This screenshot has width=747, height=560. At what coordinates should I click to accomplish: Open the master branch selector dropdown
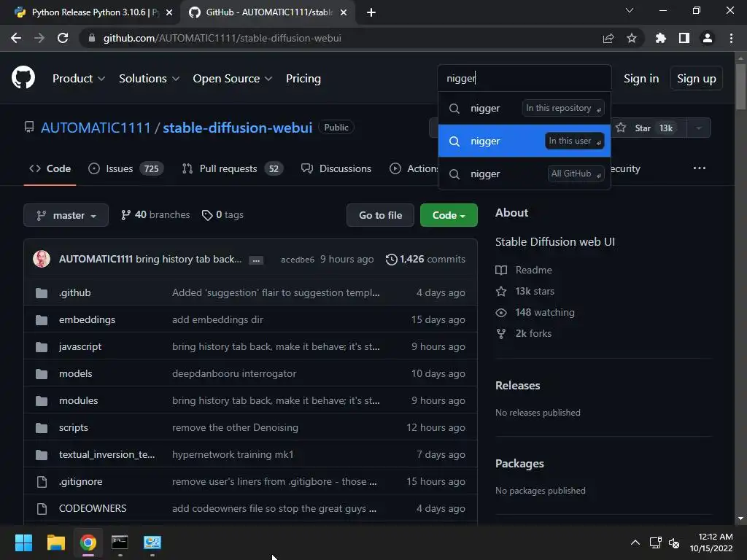pos(66,215)
